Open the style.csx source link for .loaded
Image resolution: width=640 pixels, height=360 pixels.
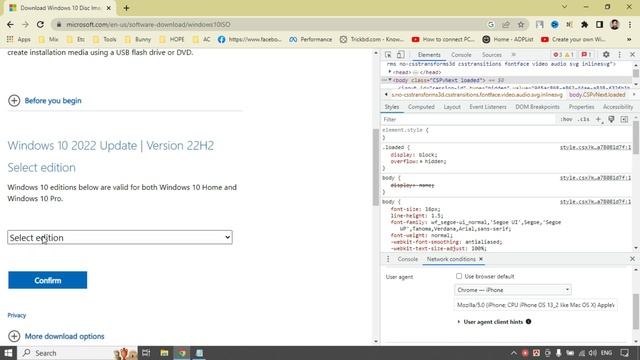pos(595,147)
